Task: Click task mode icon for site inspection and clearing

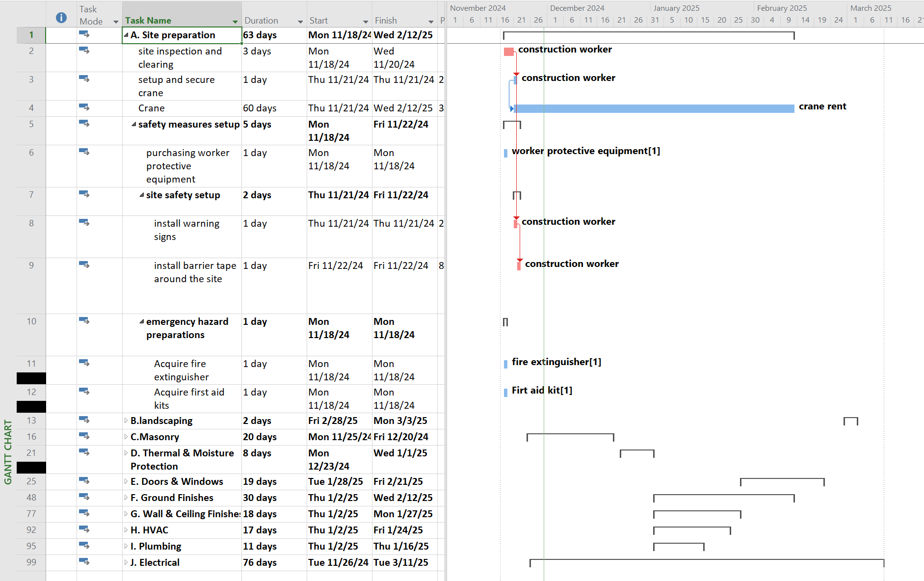Action: tap(84, 50)
